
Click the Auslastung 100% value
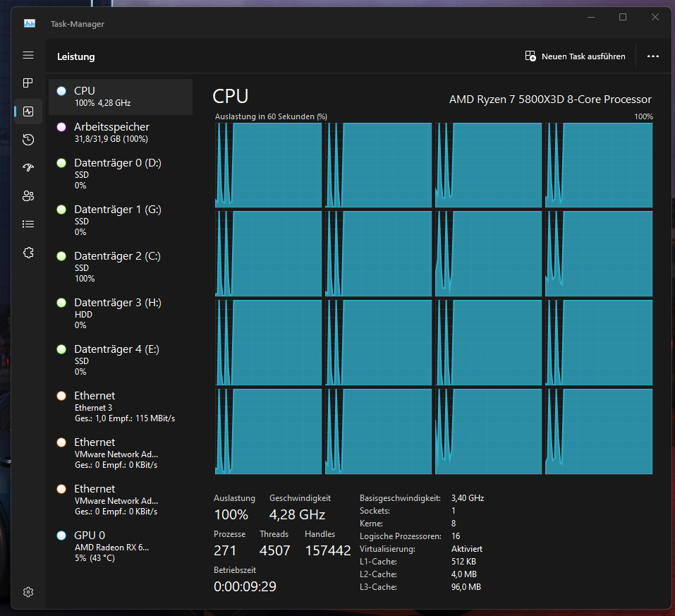click(x=231, y=514)
